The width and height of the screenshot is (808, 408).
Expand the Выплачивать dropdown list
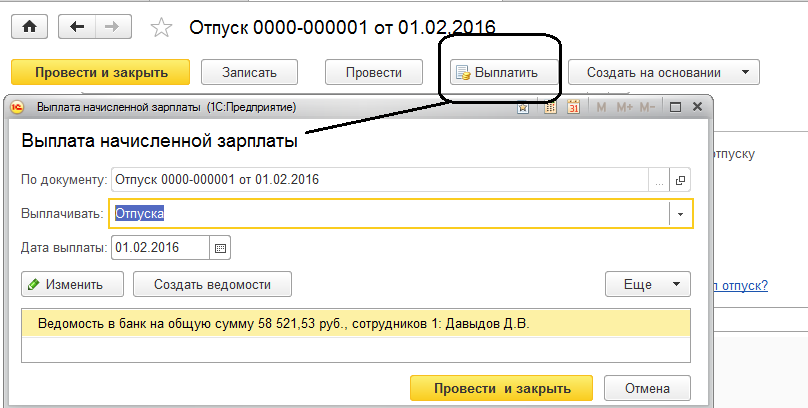(680, 213)
